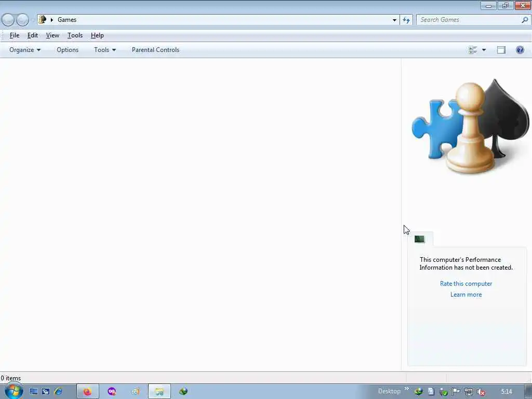Open the Windows Start orb
The height and width of the screenshot is (399, 532).
(x=13, y=391)
